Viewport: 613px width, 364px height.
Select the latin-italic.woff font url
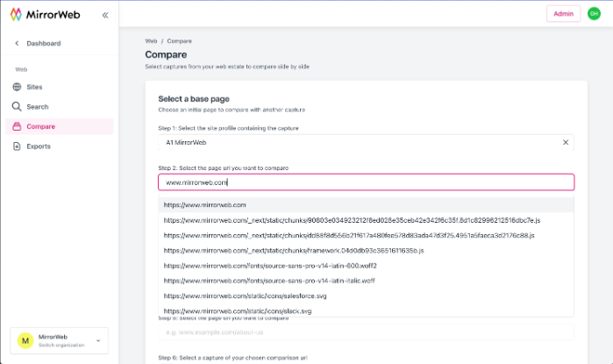pyautogui.click(x=366, y=281)
